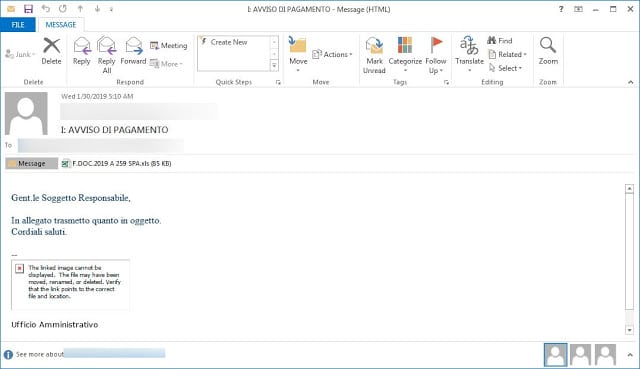
Task: Switch to the MESSAGE ribbon tab
Action: click(x=61, y=24)
